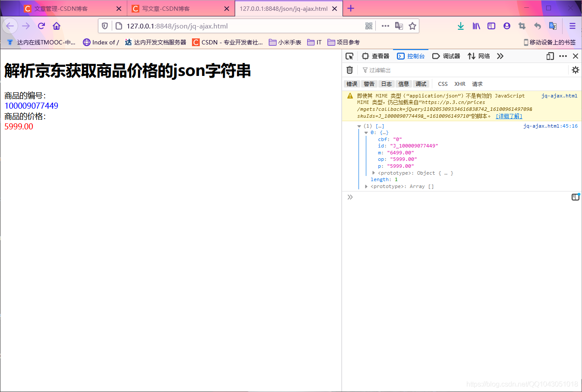Open the Firefox account icon
This screenshot has width=582, height=392.
tap(507, 26)
